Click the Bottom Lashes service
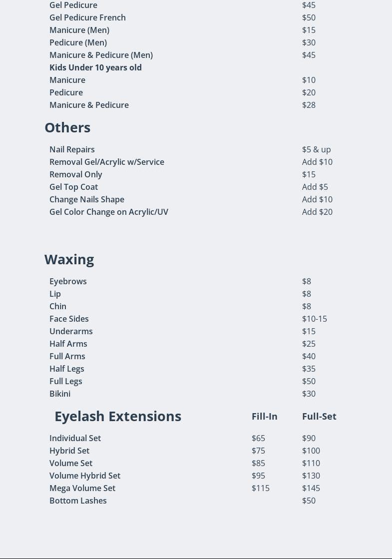Viewport: 392px width, 559px height. 78,501
